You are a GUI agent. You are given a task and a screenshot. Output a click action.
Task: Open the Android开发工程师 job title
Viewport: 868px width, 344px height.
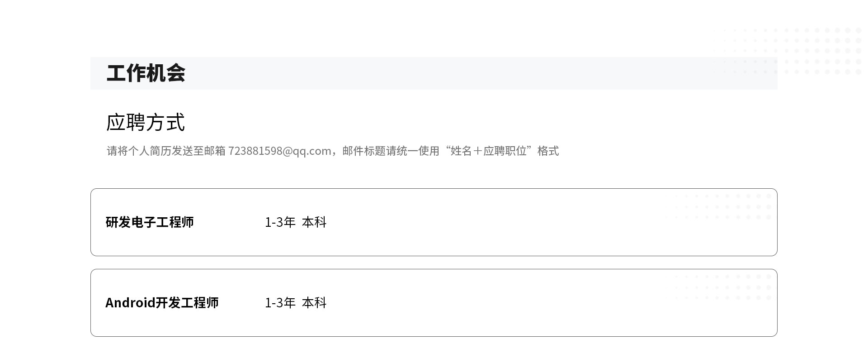(x=162, y=303)
